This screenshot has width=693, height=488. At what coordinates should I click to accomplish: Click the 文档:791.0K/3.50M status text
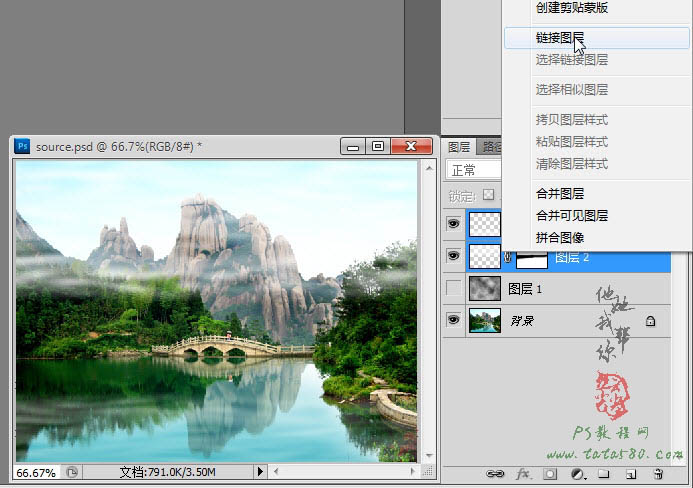pyautogui.click(x=168, y=472)
